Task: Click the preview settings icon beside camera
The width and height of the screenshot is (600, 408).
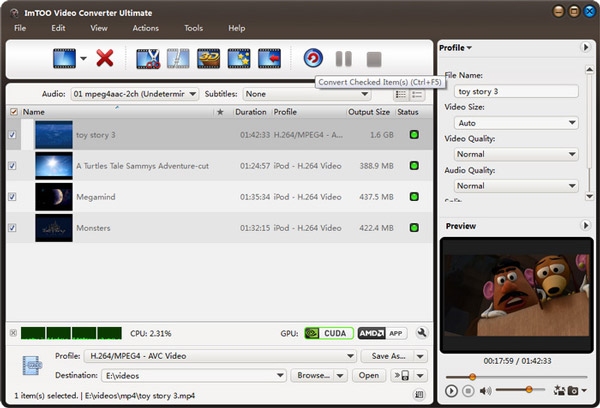Action: (559, 390)
